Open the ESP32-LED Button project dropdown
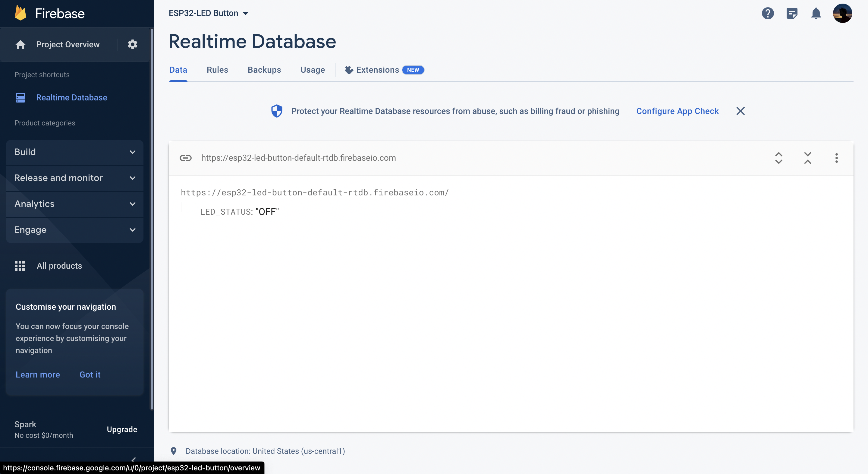This screenshot has height=474, width=868. click(x=209, y=14)
